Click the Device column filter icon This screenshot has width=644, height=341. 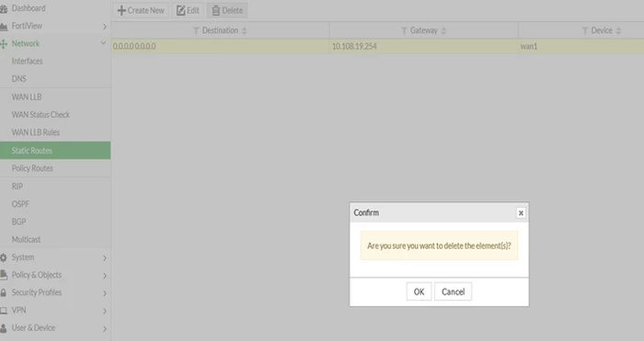(x=585, y=30)
